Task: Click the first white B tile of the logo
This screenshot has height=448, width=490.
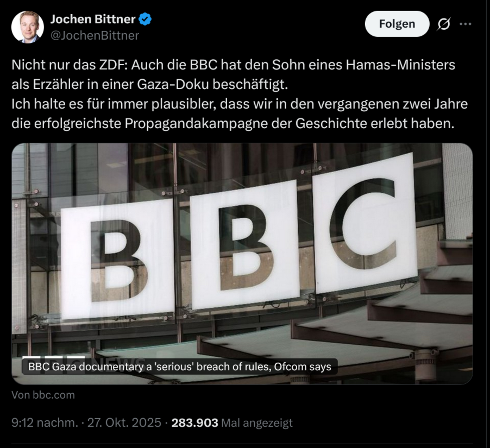Action: [x=117, y=261]
